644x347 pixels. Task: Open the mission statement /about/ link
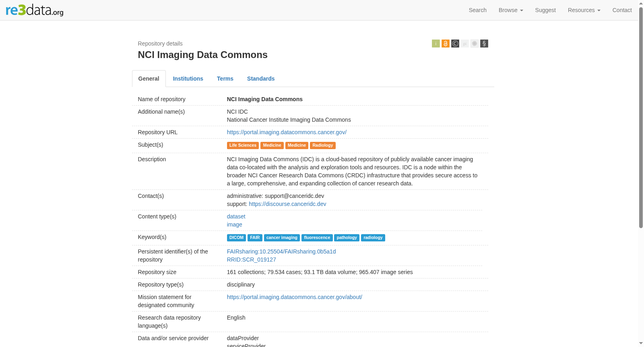coord(295,297)
